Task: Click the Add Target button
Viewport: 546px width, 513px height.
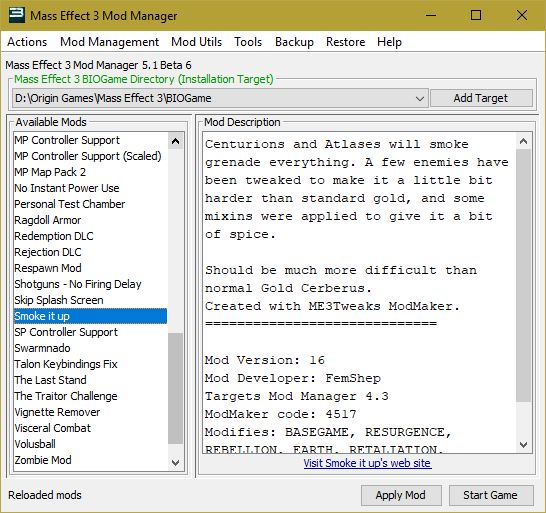Action: tap(481, 98)
